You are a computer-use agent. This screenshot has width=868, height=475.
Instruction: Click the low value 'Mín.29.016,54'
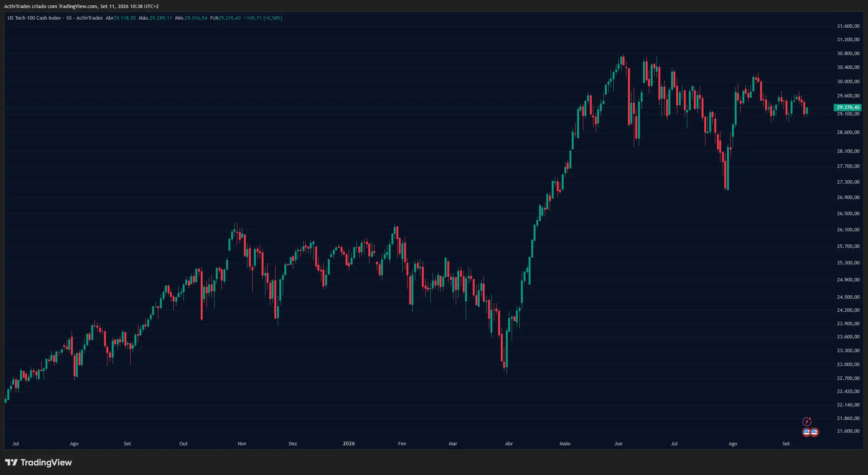(x=191, y=18)
